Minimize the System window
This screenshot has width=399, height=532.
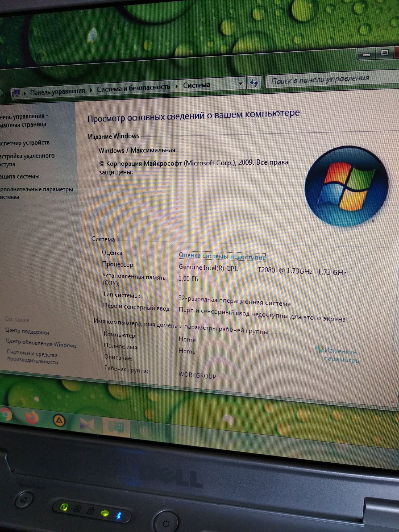366,55
